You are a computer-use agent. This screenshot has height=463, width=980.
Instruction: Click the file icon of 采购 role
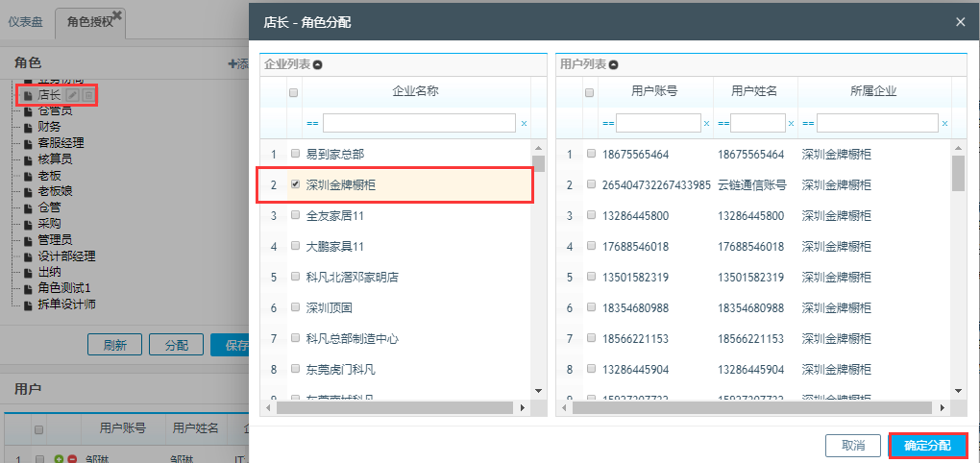(x=28, y=224)
